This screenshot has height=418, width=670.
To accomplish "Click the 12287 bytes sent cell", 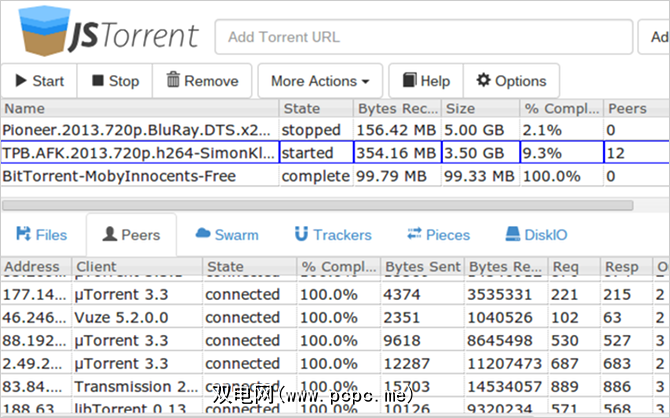I will (422, 363).
